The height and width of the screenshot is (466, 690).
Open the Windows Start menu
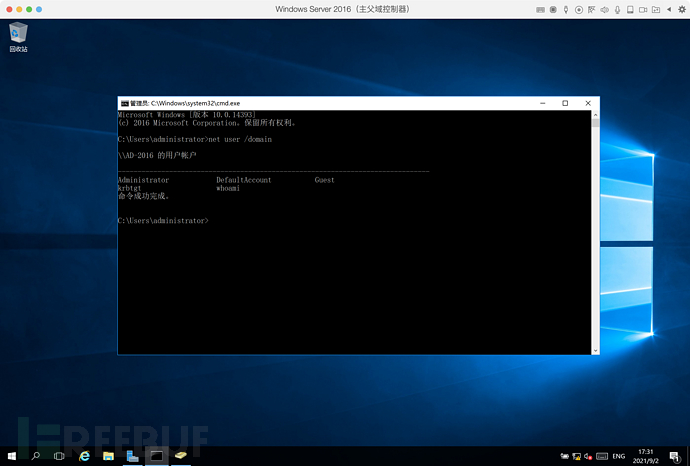pyautogui.click(x=12, y=456)
